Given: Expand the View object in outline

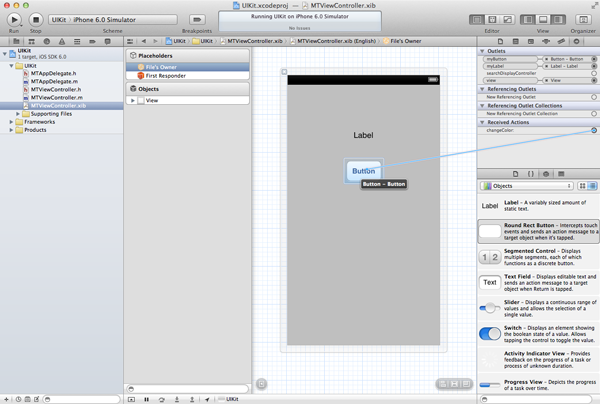Looking at the screenshot, I should click(132, 100).
